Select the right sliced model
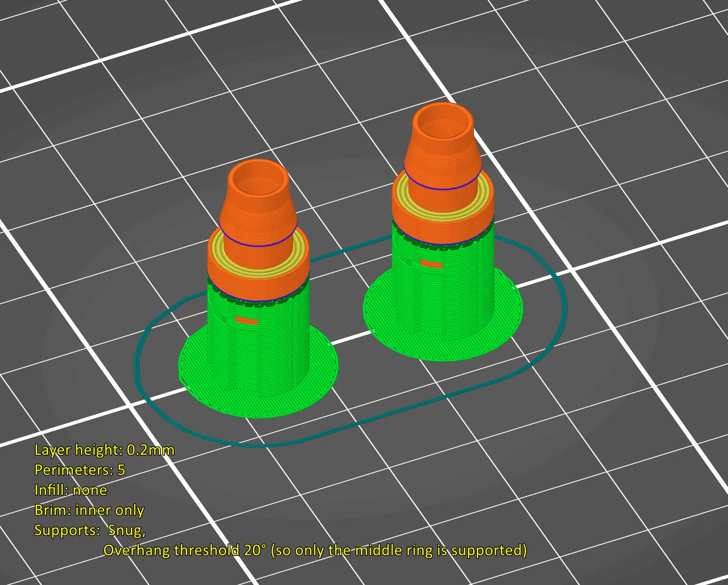The image size is (728, 585). tap(443, 232)
